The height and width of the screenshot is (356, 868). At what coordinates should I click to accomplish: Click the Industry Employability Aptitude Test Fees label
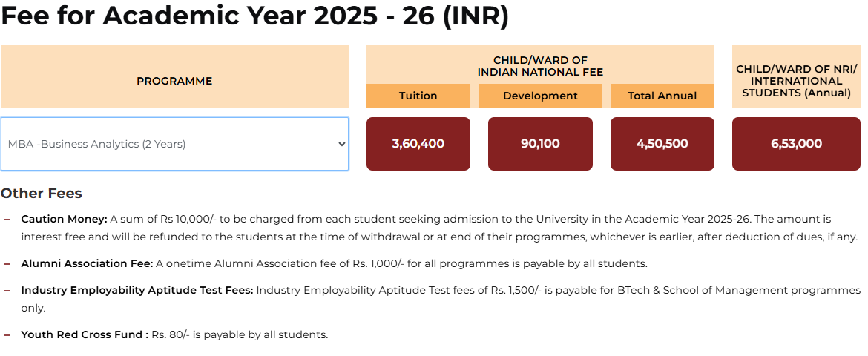coord(137,290)
